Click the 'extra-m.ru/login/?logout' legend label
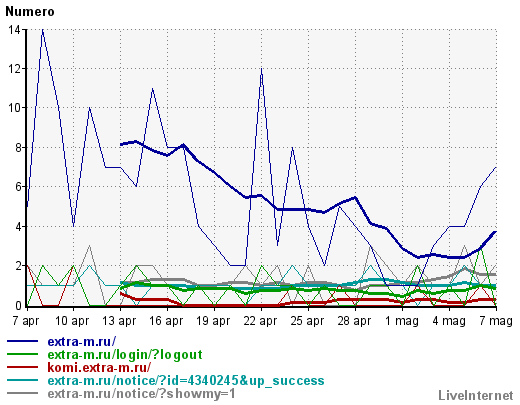Image resolution: width=520 pixels, height=405 pixels. [x=125, y=355]
